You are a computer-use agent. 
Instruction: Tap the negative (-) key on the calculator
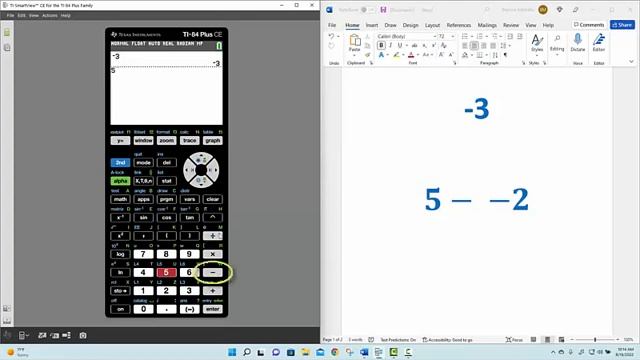[x=189, y=309]
